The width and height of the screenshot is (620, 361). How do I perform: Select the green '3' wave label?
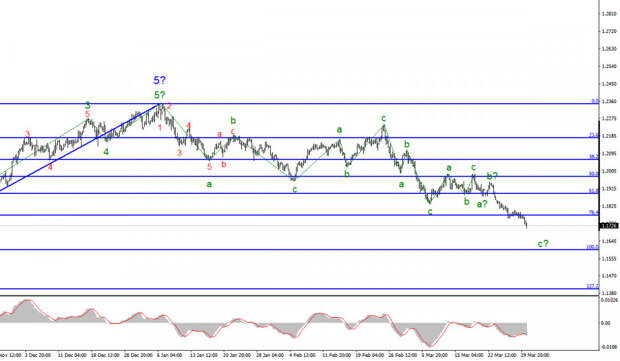(x=88, y=105)
